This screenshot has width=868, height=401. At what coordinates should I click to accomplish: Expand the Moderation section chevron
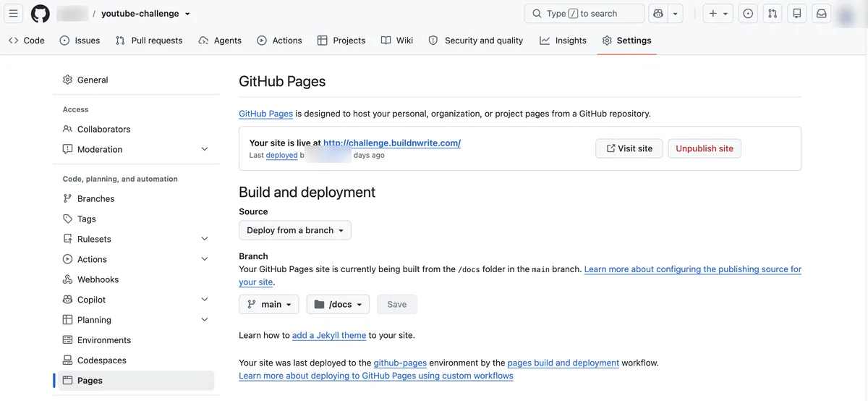click(x=205, y=149)
